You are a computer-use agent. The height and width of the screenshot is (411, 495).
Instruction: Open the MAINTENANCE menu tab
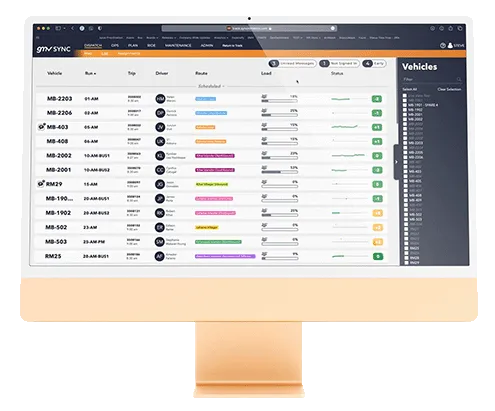coord(178,45)
